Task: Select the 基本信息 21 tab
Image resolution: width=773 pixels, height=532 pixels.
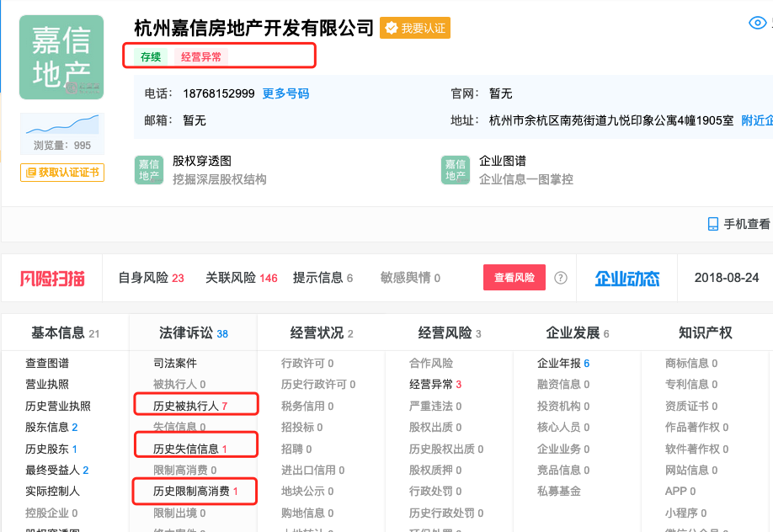Action: coord(66,333)
